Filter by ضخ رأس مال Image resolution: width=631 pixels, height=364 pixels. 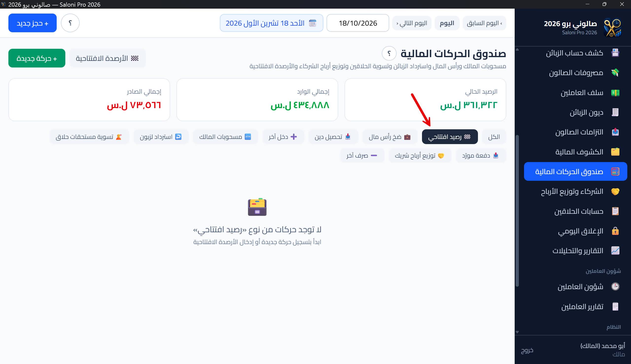[390, 137]
